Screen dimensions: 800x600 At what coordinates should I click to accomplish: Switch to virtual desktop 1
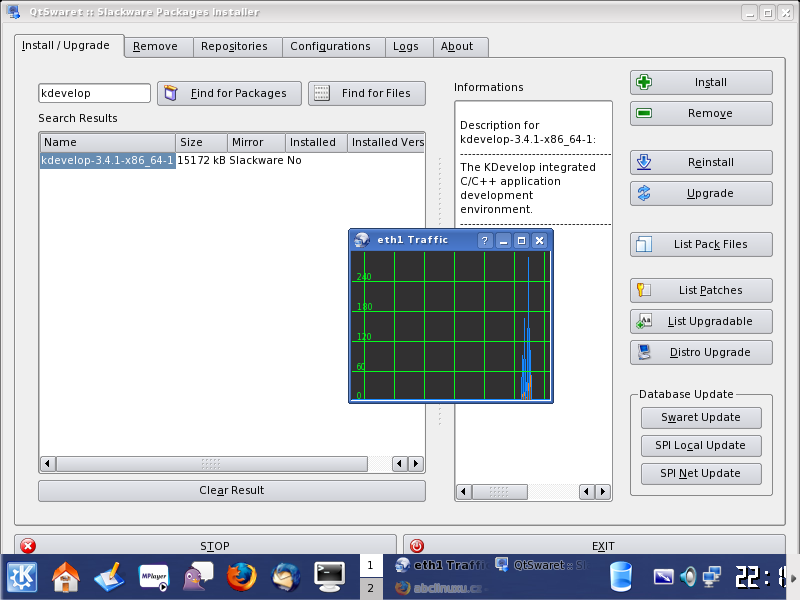[x=370, y=565]
